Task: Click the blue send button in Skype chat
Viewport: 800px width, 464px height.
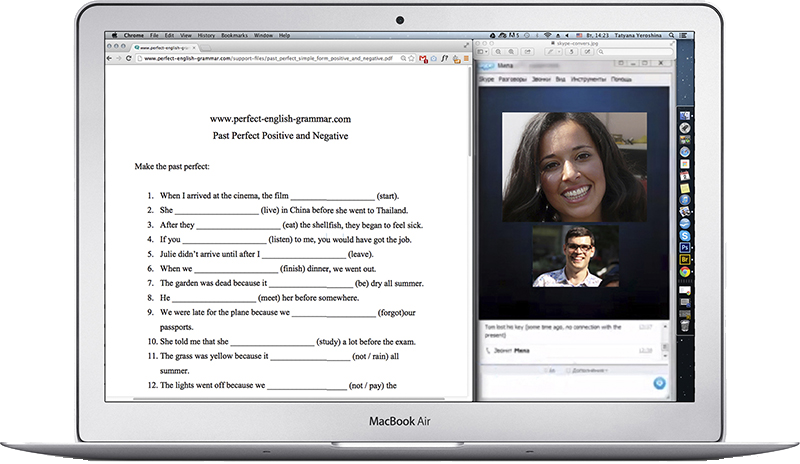Action: pos(660,383)
